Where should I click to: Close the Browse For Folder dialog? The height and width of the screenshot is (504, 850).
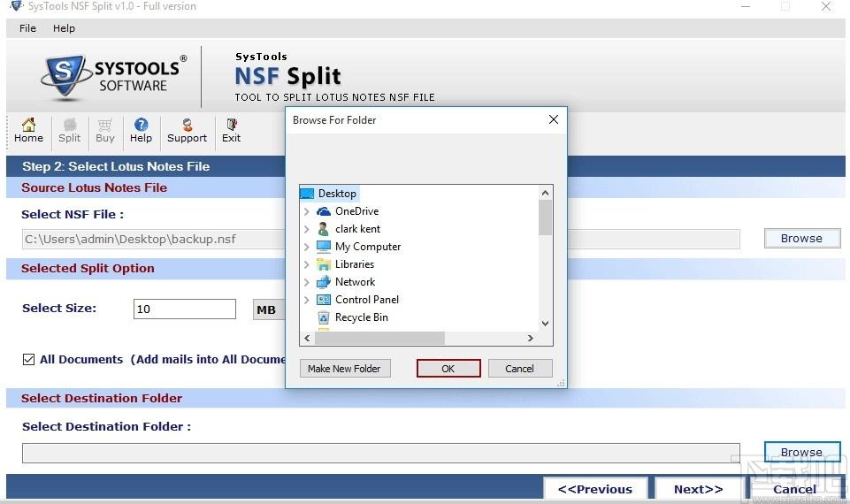[x=554, y=119]
